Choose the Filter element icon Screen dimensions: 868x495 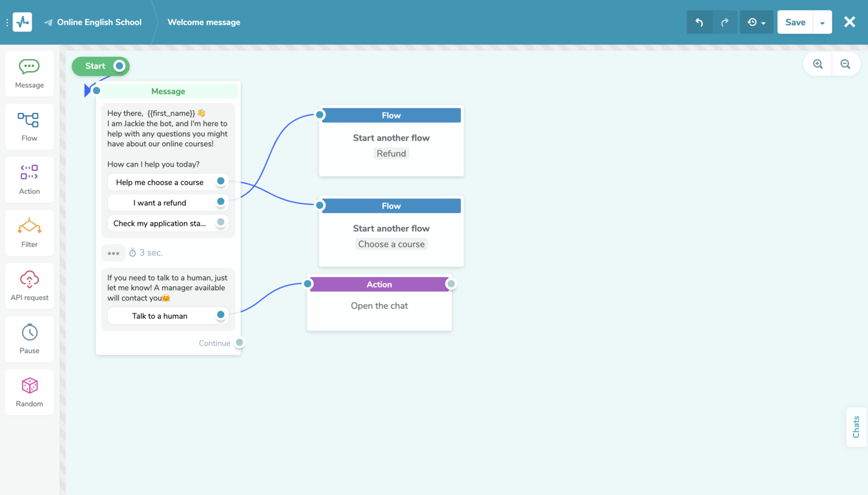[29, 226]
